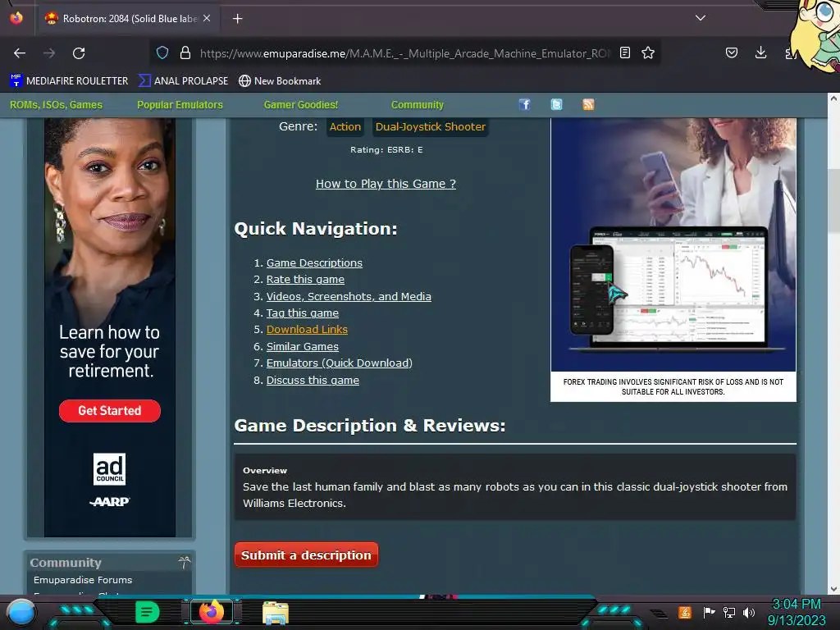The image size is (840, 630).
Task: Click Get Started in AARP ad
Action: tap(110, 411)
